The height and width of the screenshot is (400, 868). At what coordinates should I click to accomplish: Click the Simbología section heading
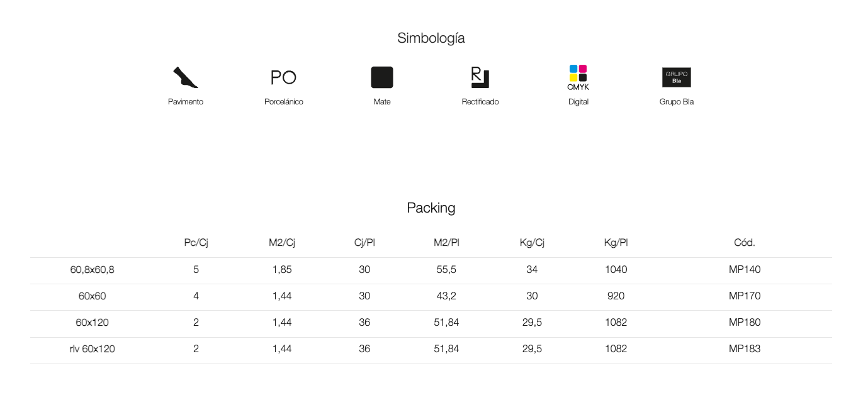coord(431,38)
